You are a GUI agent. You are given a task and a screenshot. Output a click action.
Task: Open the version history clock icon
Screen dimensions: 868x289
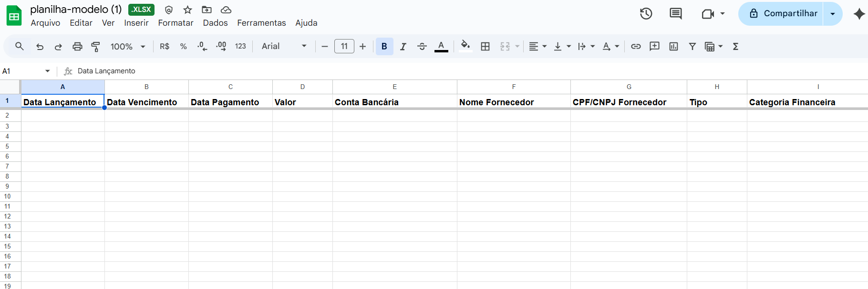click(646, 14)
